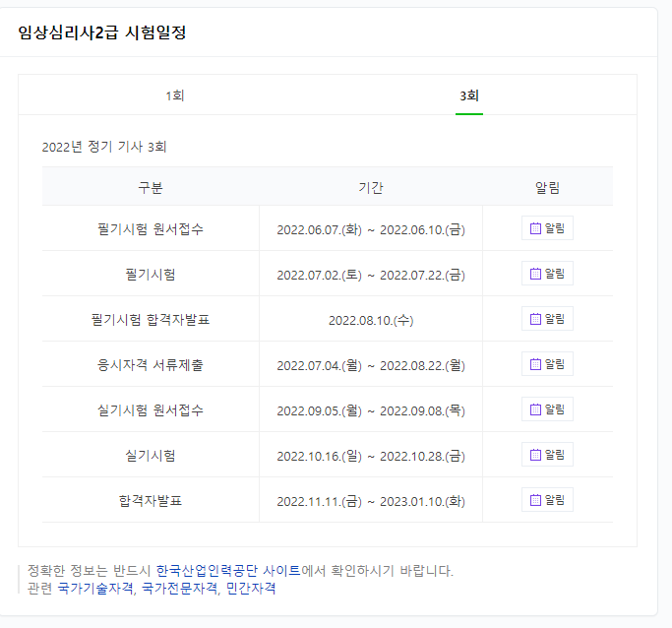Click the 알림 column header
The image size is (672, 628).
click(547, 188)
